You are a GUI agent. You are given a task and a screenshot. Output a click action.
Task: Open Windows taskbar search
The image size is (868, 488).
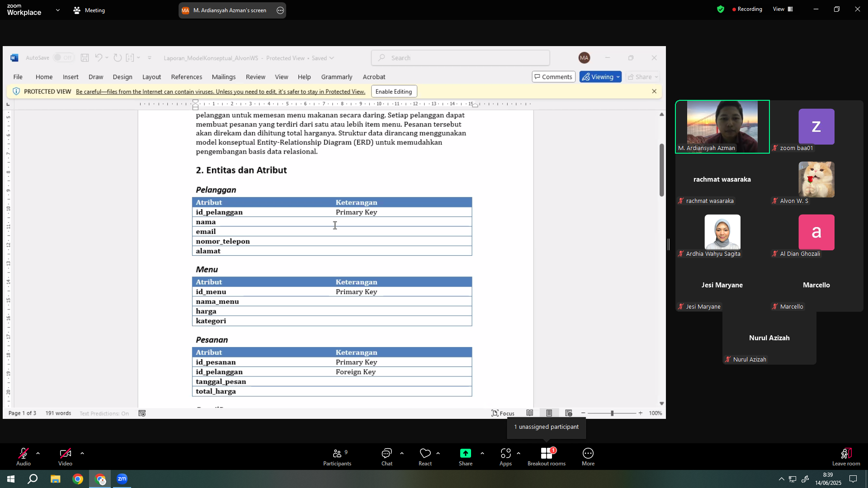(33, 479)
